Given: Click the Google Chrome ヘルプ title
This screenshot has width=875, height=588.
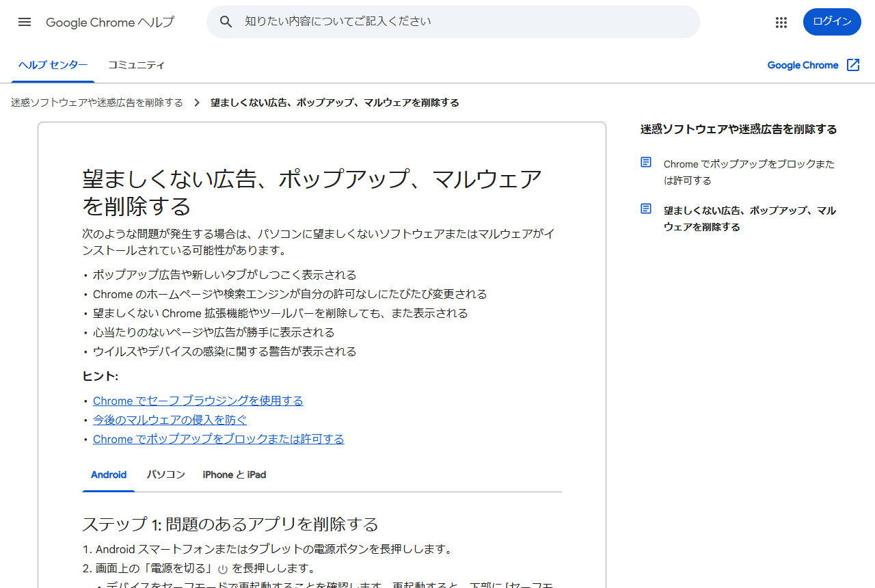Looking at the screenshot, I should tap(110, 22).
